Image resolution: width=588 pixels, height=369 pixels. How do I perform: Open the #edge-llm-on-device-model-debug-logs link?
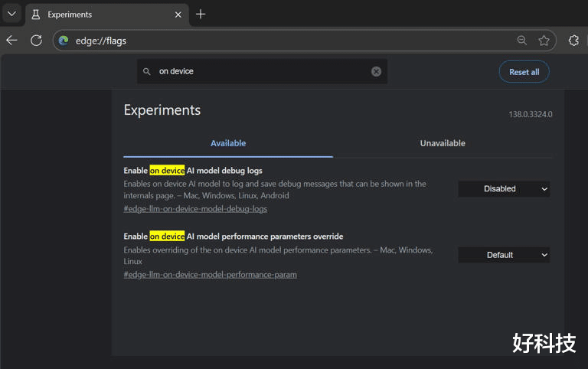[x=195, y=208]
